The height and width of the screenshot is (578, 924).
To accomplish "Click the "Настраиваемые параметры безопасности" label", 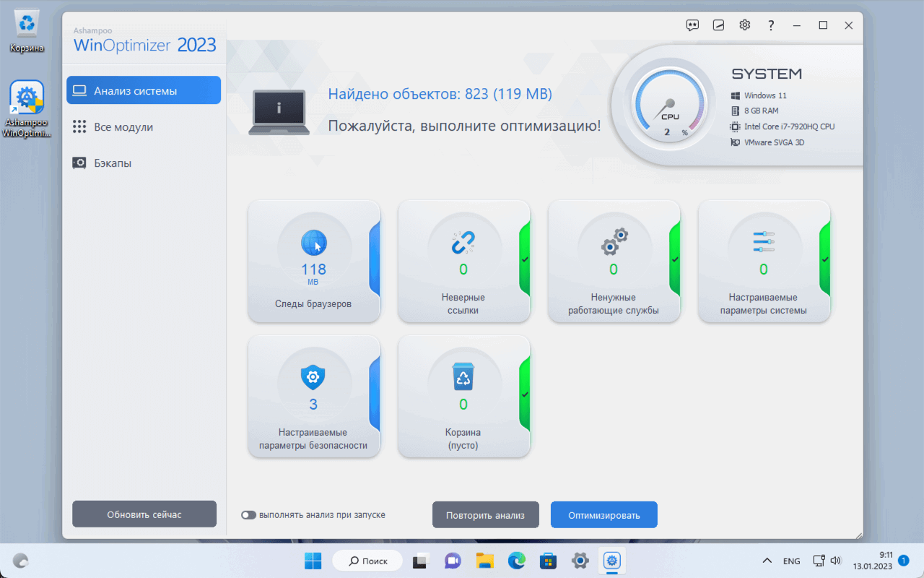I will tap(313, 439).
